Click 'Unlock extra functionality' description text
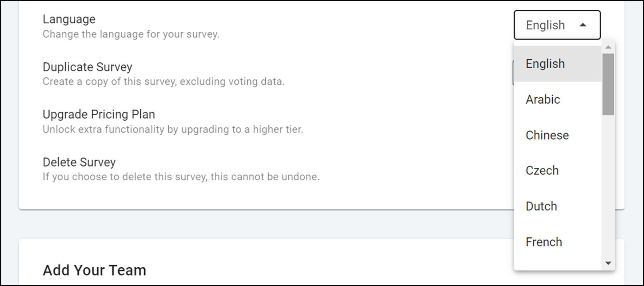This screenshot has height=286, width=644. point(172,129)
